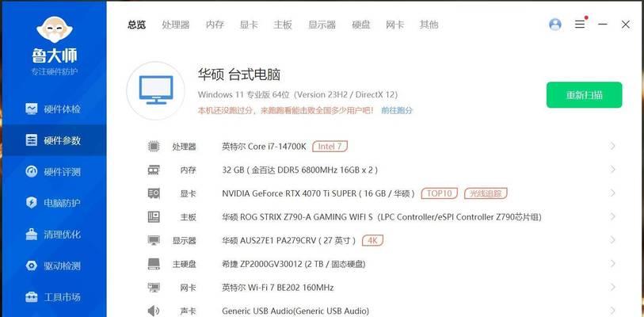The image size is (644, 317).
Task: Click the 显示器 monitor row icon
Action: click(154, 240)
